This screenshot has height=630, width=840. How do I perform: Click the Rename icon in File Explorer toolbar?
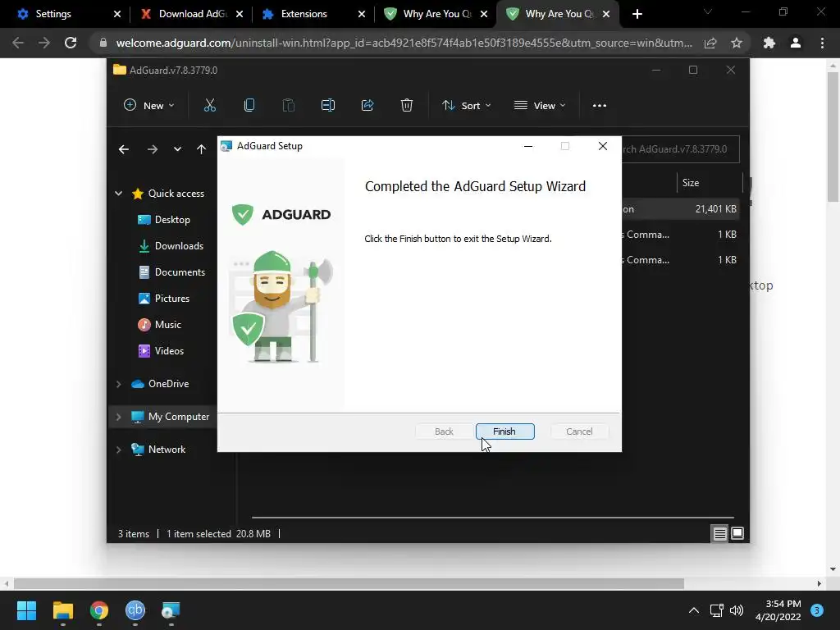(x=328, y=106)
